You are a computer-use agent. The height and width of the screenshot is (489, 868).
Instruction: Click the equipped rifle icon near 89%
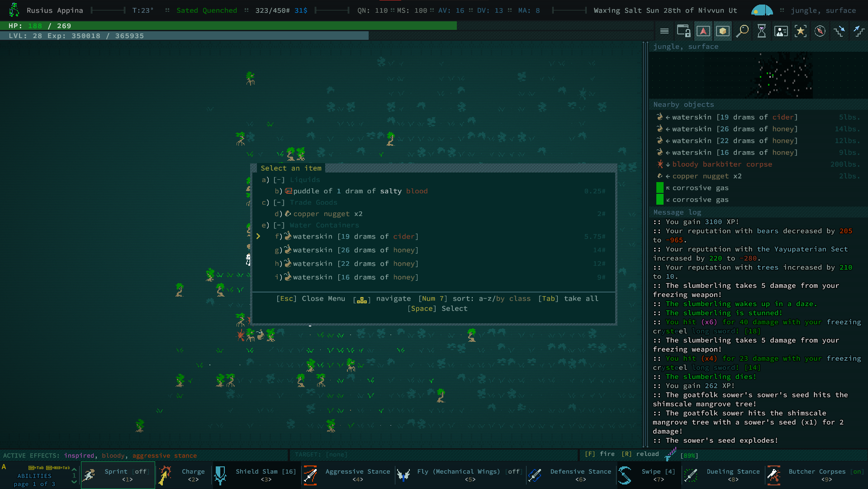click(670, 454)
